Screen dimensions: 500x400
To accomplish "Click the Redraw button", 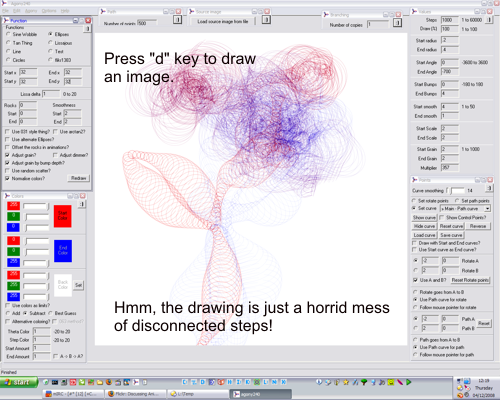I will point(78,178).
